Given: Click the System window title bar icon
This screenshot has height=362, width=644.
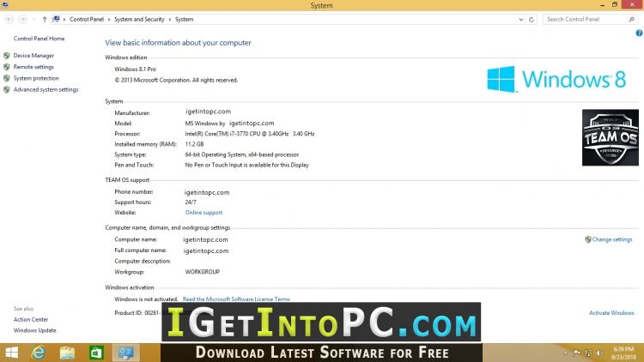Looking at the screenshot, I should click(x=5, y=5).
